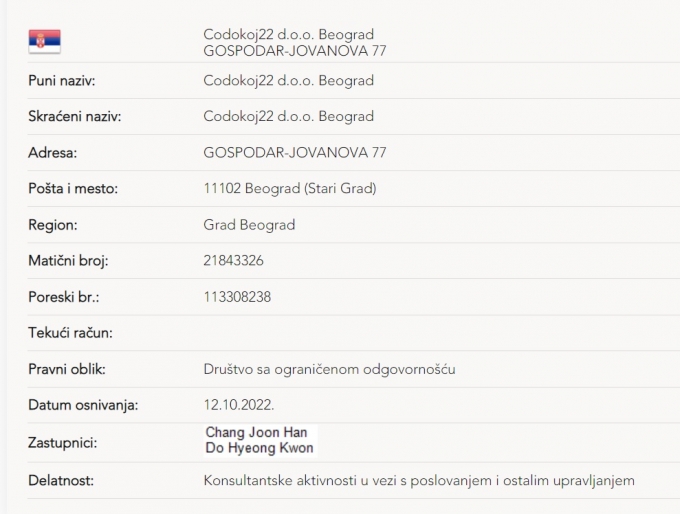The width and height of the screenshot is (680, 514).
Task: Click the Puni naziv value Codokoj22
Action: 288,81
